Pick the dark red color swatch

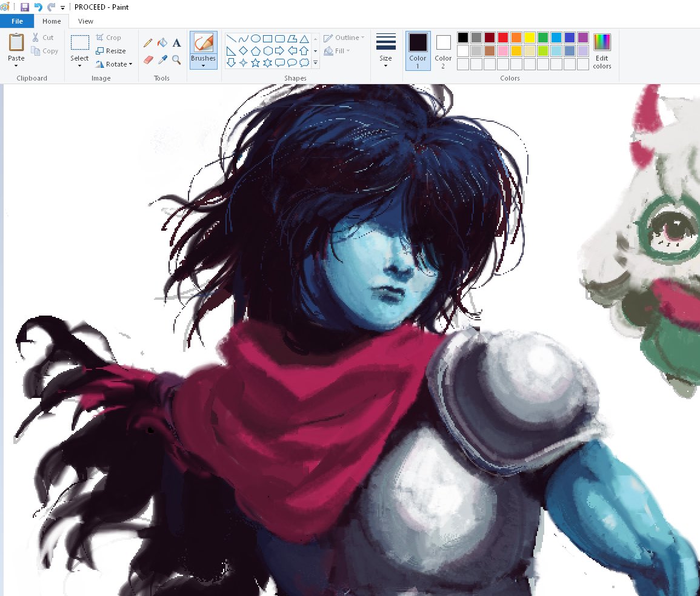click(x=490, y=38)
